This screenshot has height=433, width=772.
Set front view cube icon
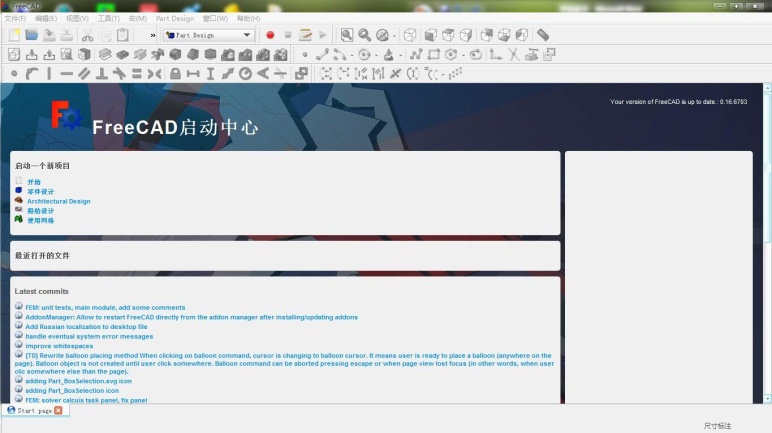(431, 35)
